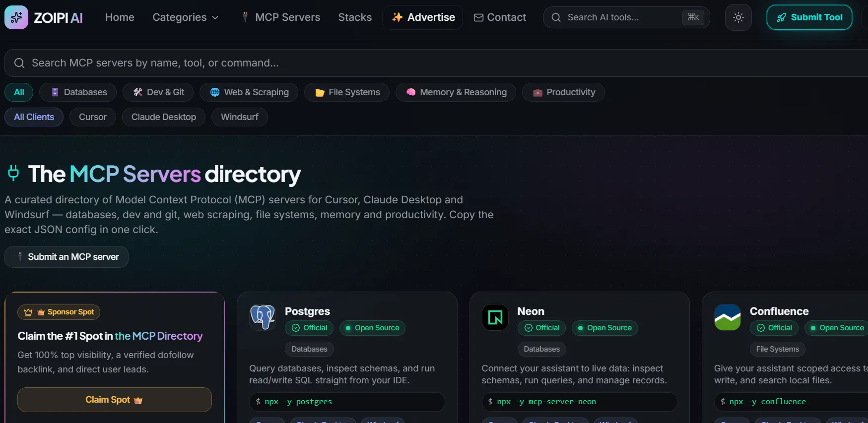
Task: Go to the Home page
Action: (x=120, y=17)
